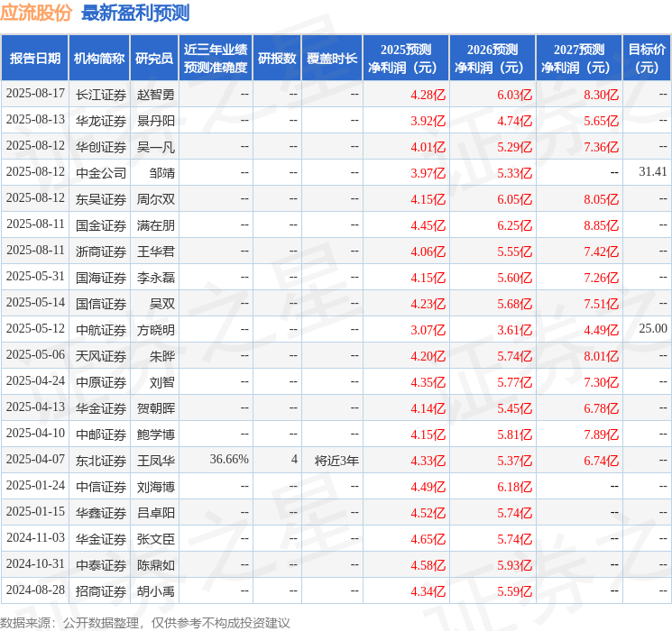
Task: Select the 中邮证券 institution cell
Action: (101, 434)
